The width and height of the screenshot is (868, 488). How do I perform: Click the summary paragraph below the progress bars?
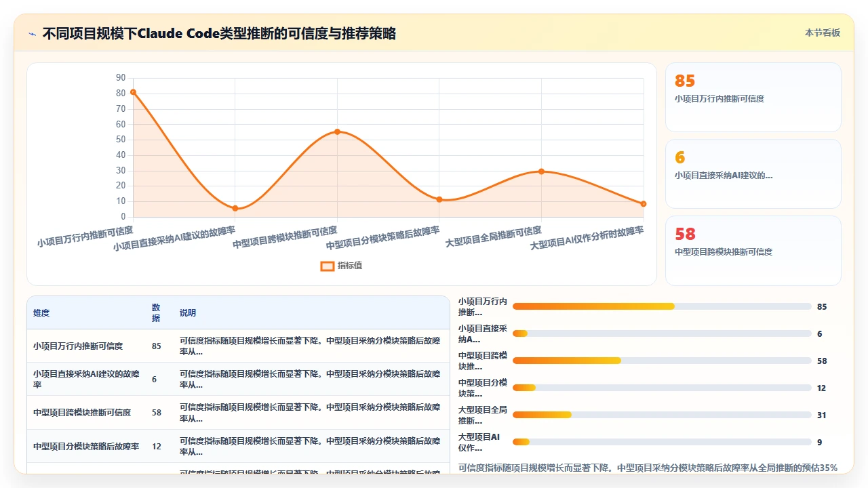(648, 468)
